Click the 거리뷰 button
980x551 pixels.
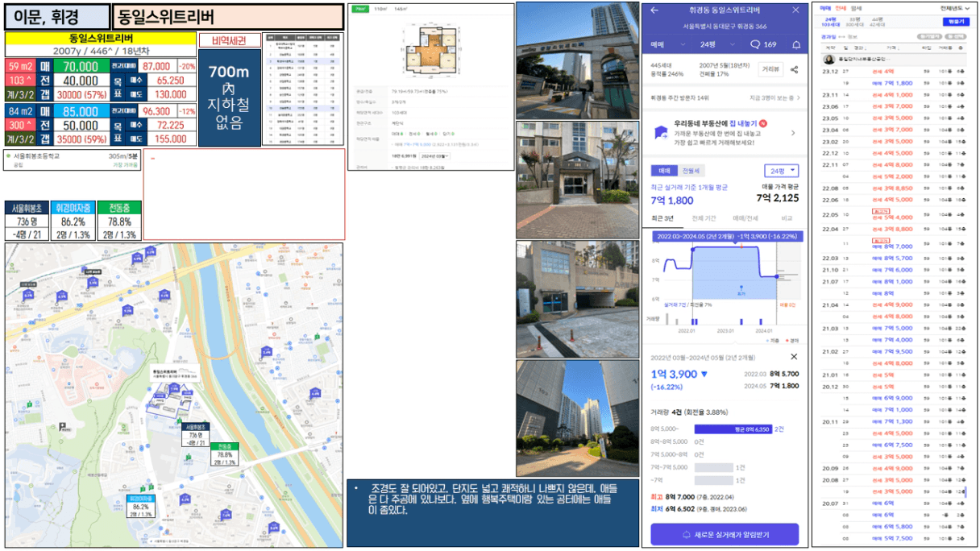coord(770,70)
